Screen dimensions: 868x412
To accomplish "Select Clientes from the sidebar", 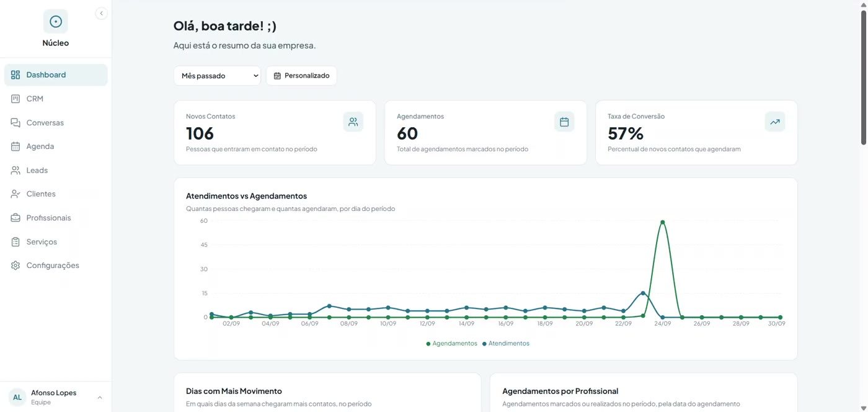I will [56, 194].
